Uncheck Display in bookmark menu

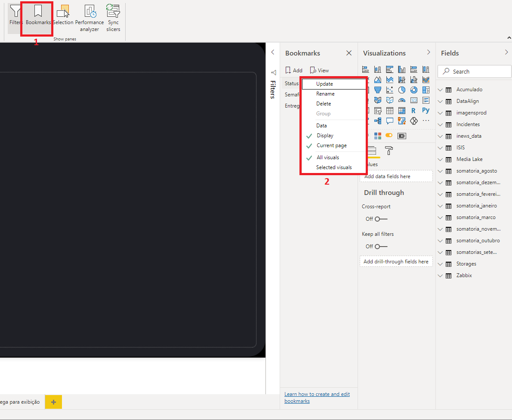333,136
